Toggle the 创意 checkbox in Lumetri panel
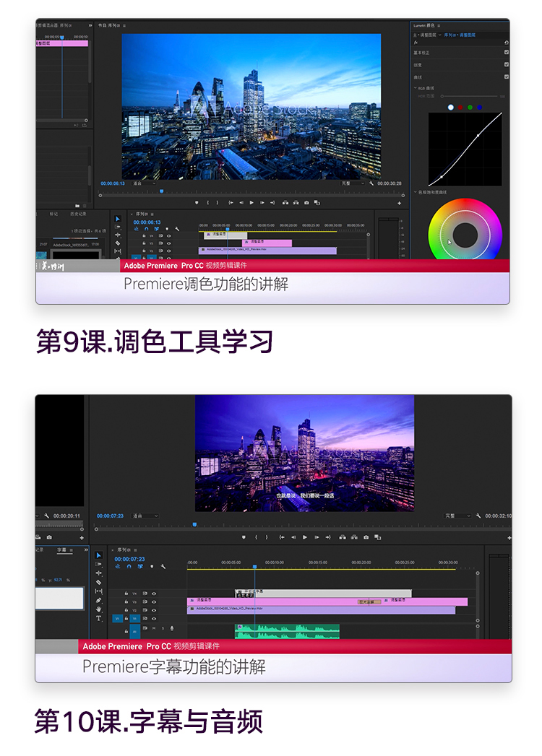Screen dimensions: 542x756 (x=507, y=64)
